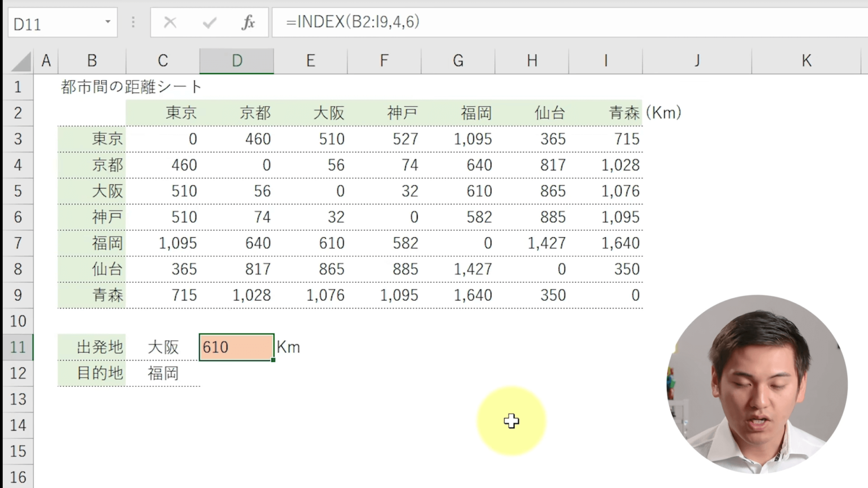Select column F header

384,61
